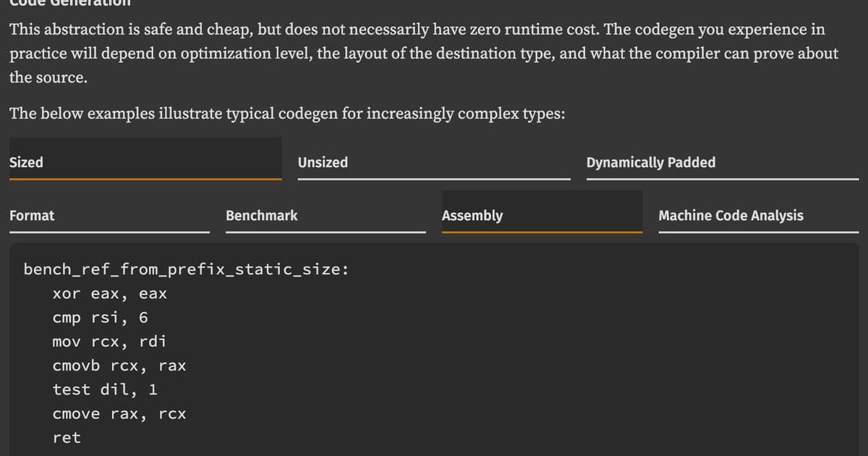Select the cmove rax, rcx line
The image size is (868, 456).
120,413
